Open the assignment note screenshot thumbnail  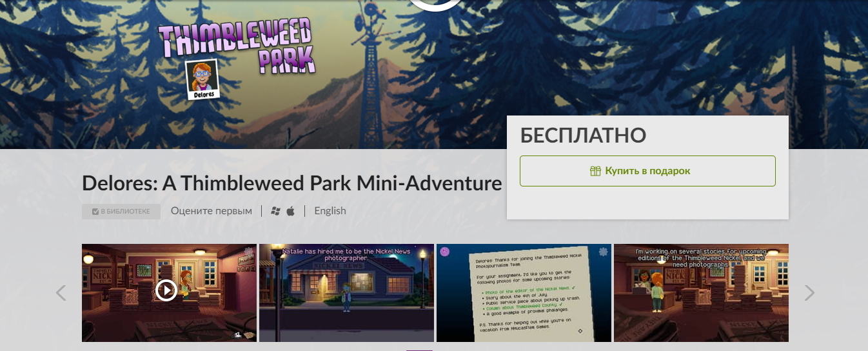(524, 293)
